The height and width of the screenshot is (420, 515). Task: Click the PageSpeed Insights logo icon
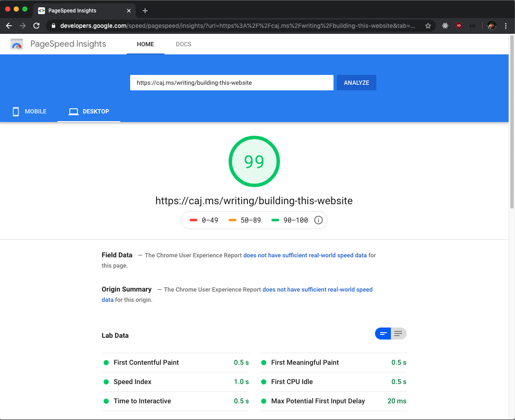17,44
